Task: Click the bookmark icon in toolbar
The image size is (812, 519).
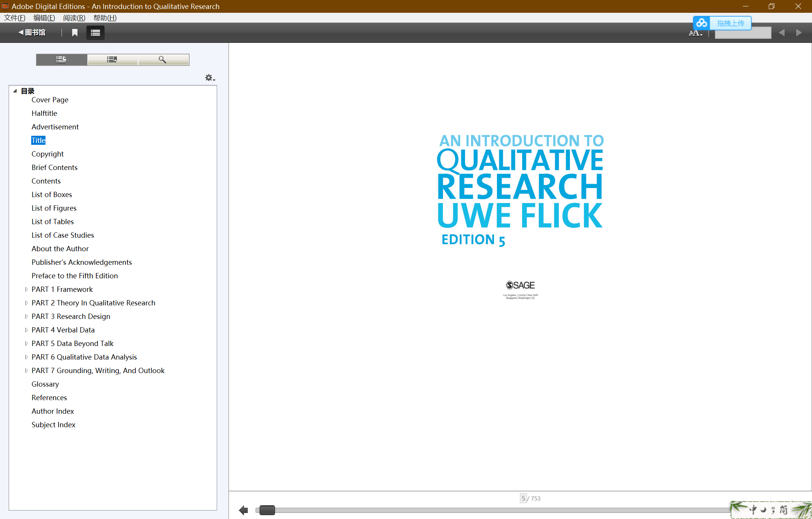Action: [75, 33]
